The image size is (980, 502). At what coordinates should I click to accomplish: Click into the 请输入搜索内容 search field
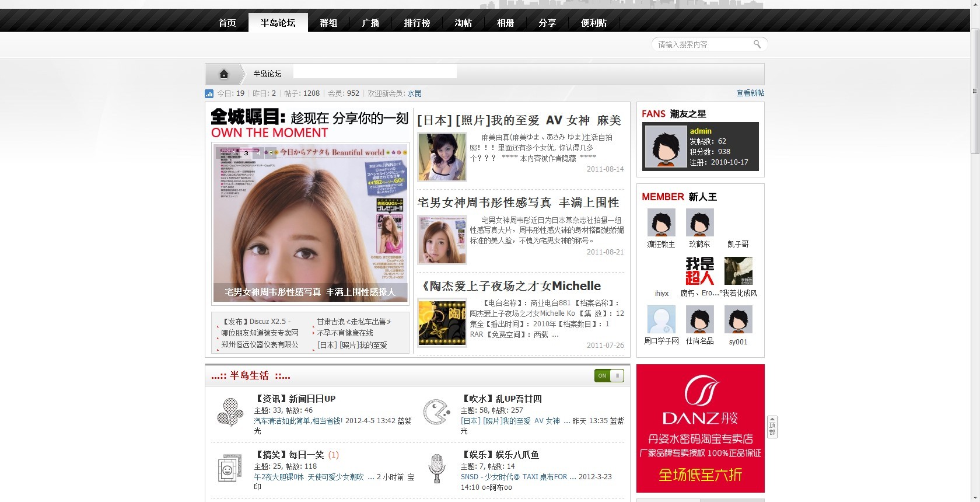703,44
